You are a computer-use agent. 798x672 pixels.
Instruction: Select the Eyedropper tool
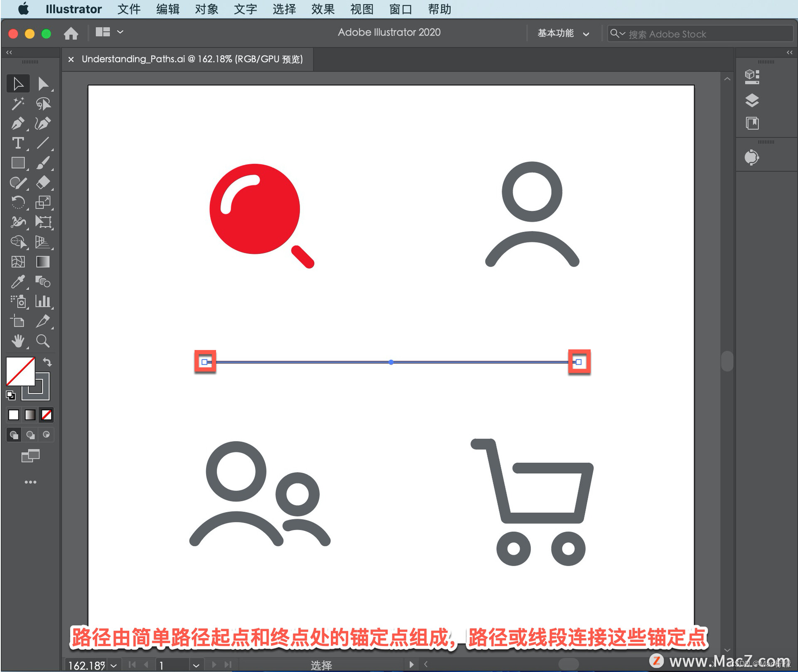coord(17,282)
